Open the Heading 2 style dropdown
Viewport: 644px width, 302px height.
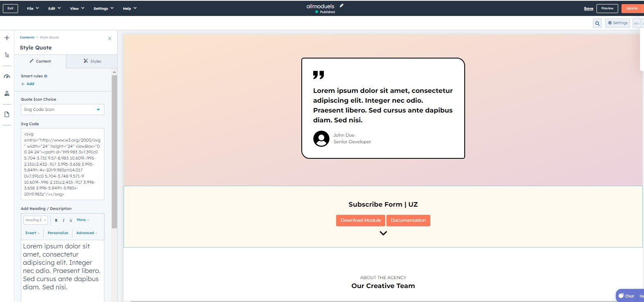pos(36,220)
